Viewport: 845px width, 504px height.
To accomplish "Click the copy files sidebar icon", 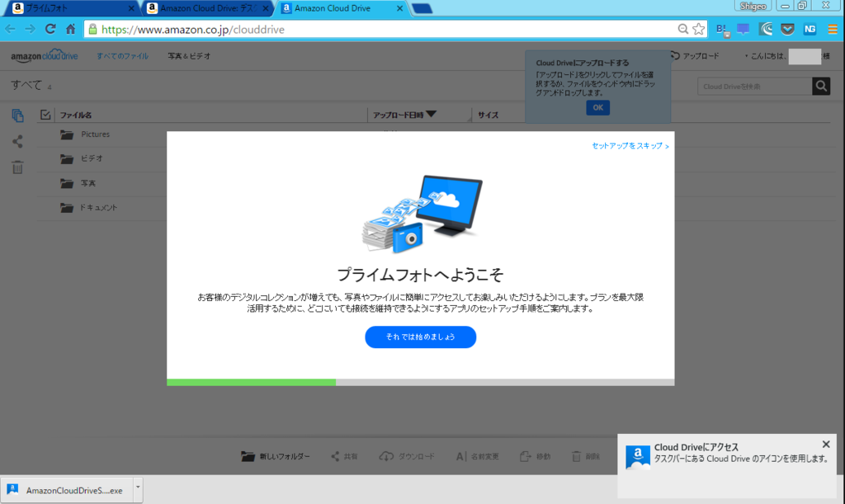I will click(17, 115).
